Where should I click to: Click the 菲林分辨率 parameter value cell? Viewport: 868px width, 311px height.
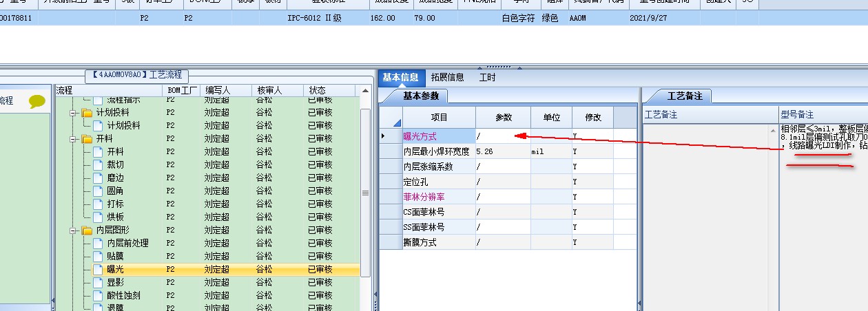(x=503, y=197)
